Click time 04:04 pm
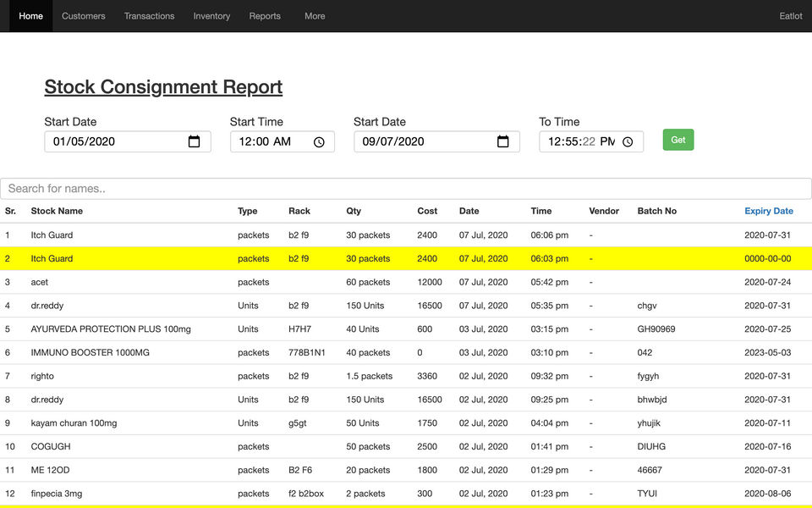 point(550,423)
